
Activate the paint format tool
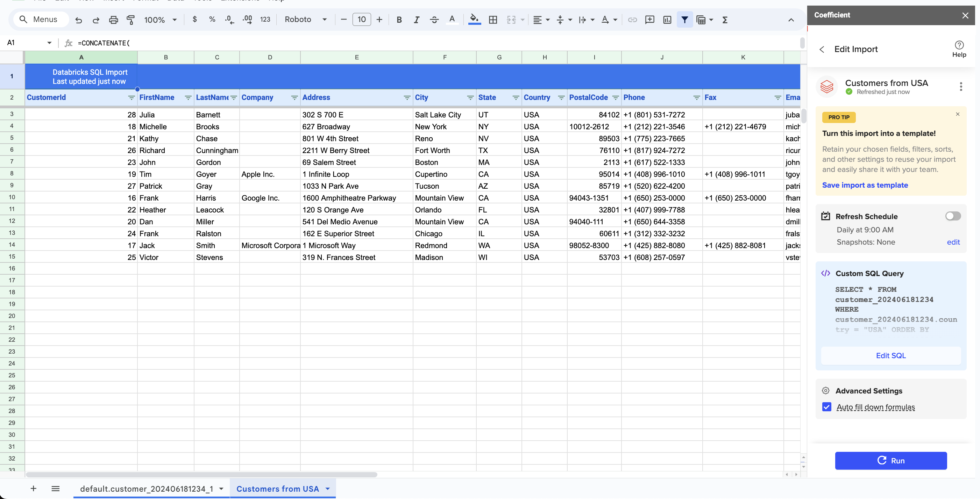click(x=130, y=20)
